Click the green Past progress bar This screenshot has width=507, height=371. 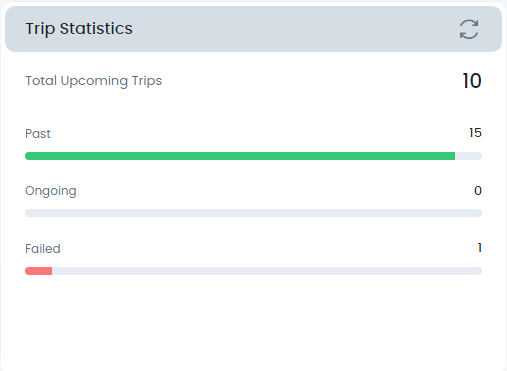click(240, 156)
